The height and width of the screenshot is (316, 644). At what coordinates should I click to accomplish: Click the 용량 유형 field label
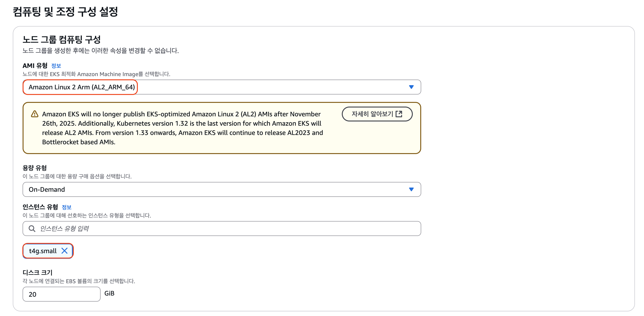(34, 168)
